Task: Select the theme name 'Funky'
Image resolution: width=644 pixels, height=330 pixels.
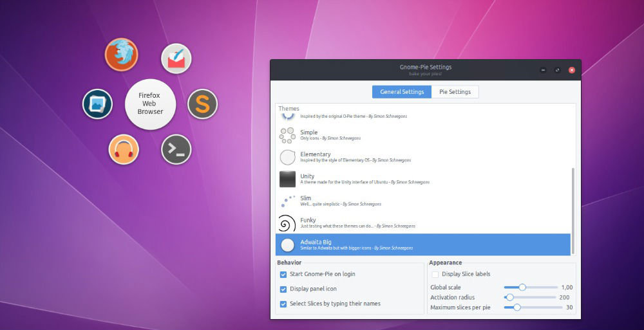Action: coord(308,220)
